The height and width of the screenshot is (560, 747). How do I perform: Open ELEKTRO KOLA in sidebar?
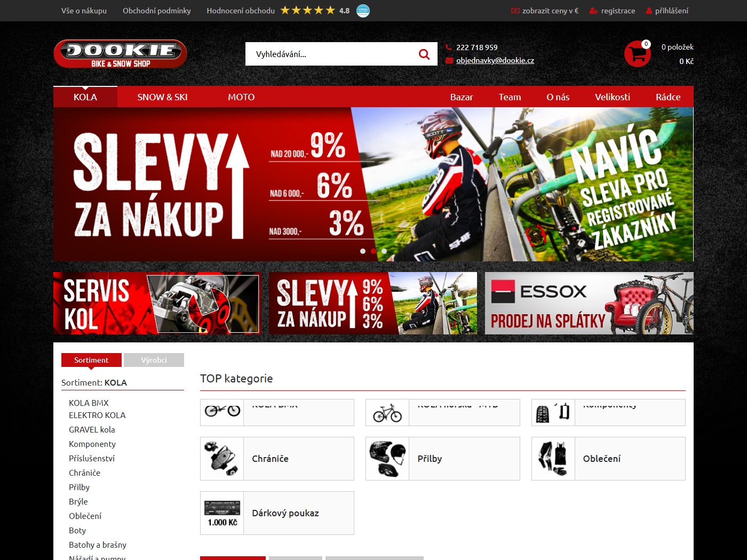(x=97, y=415)
